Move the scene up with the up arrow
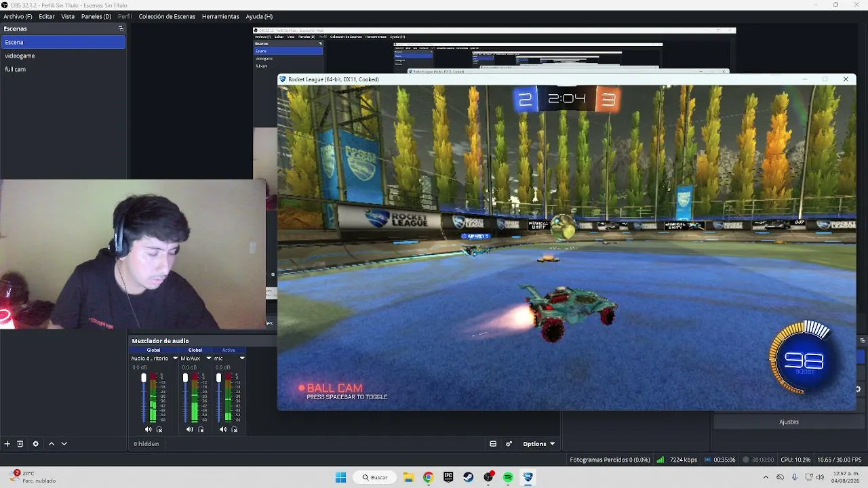This screenshot has width=868, height=488. point(51,444)
